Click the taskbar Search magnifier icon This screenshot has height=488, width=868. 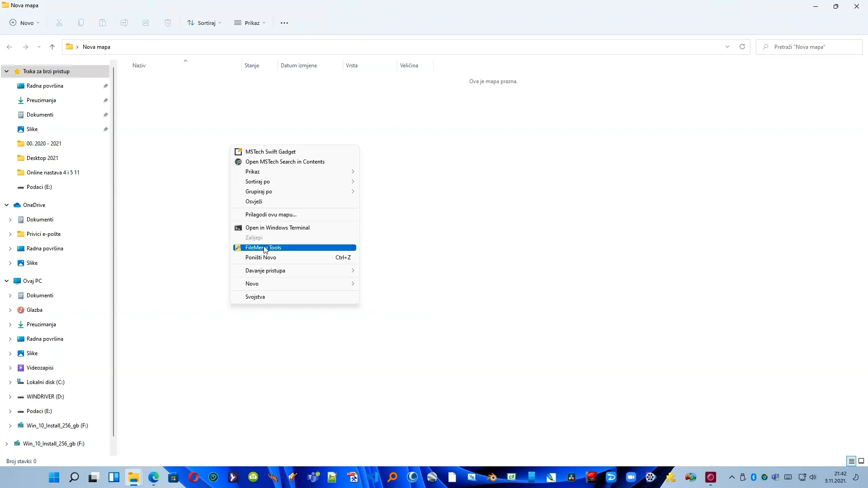pyautogui.click(x=74, y=477)
